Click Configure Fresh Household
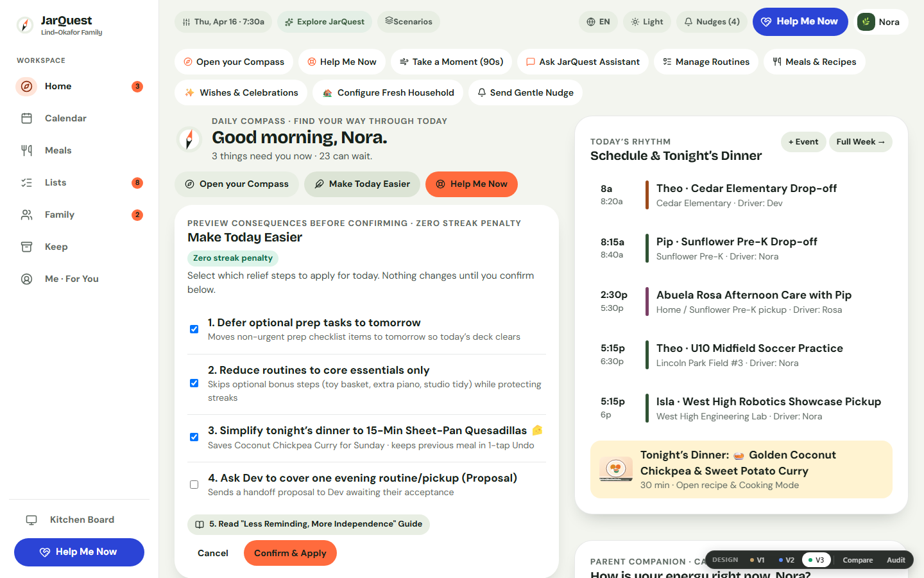Image resolution: width=924 pixels, height=578 pixels. pyautogui.click(x=388, y=92)
